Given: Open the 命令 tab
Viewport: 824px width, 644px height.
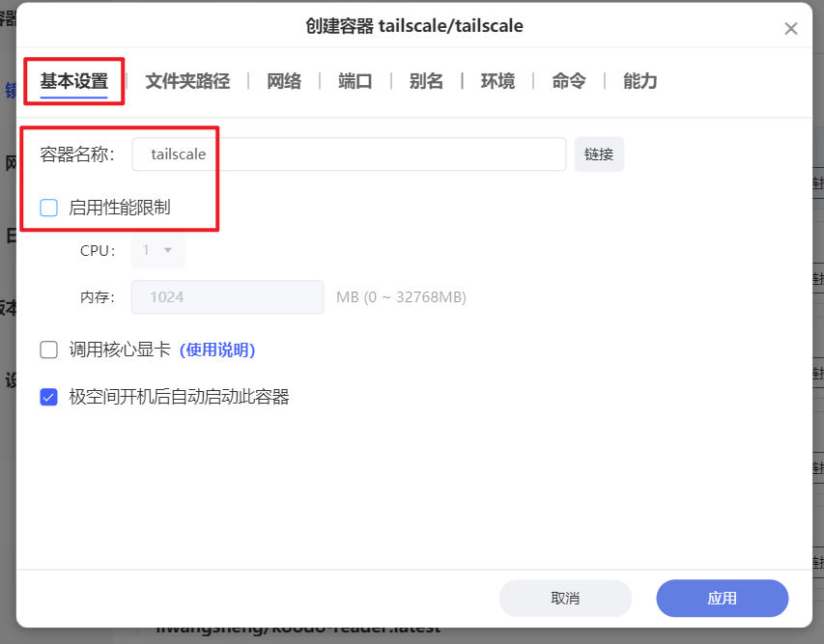Looking at the screenshot, I should pyautogui.click(x=568, y=81).
